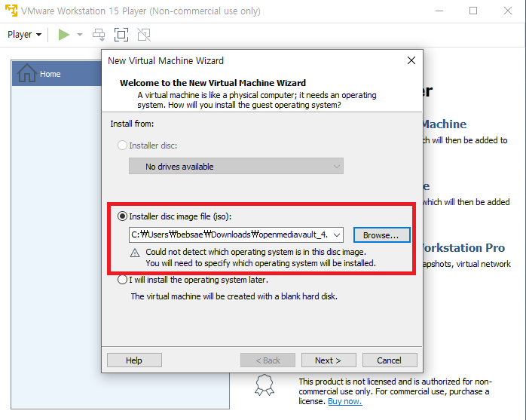Click the 'Install from:' label
The image size is (526, 420).
click(x=132, y=124)
